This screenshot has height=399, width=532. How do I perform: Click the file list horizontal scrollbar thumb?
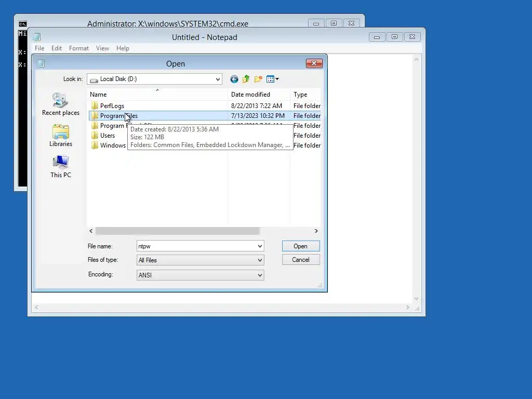point(178,231)
